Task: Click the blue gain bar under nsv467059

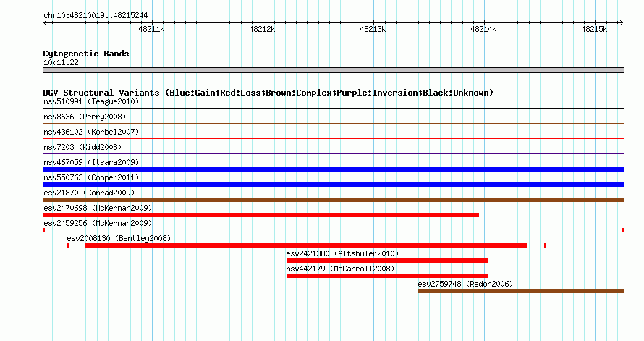Action: click(333, 169)
